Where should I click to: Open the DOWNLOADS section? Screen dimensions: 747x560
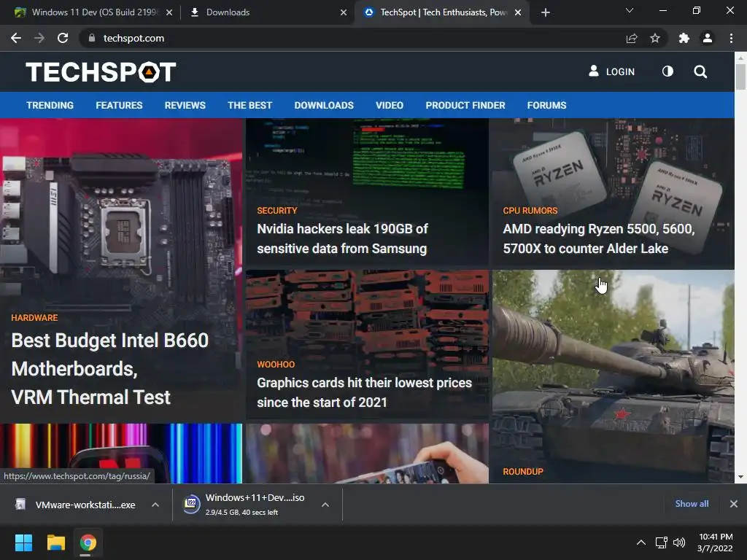[324, 105]
